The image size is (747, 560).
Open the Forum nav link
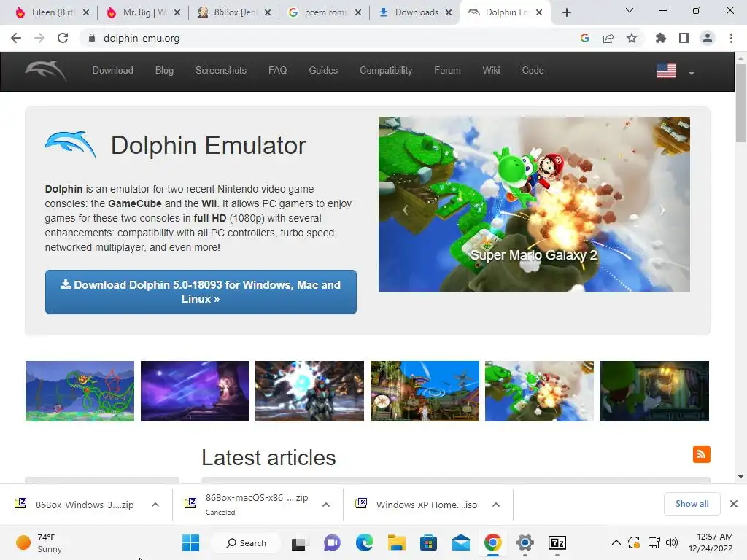447,71
